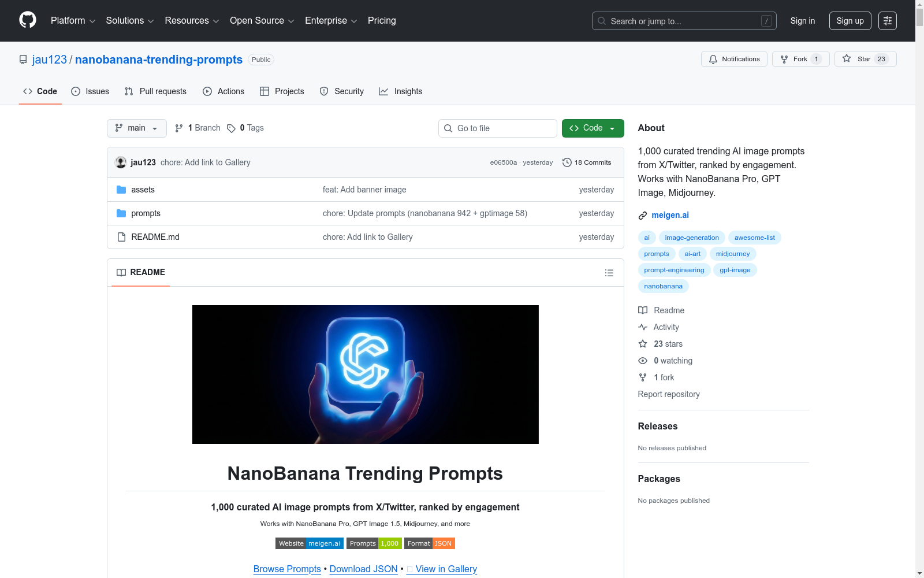Screen dimensions: 924x578
Task: Open 'feat: Add banner image' commit message
Action: tap(364, 190)
